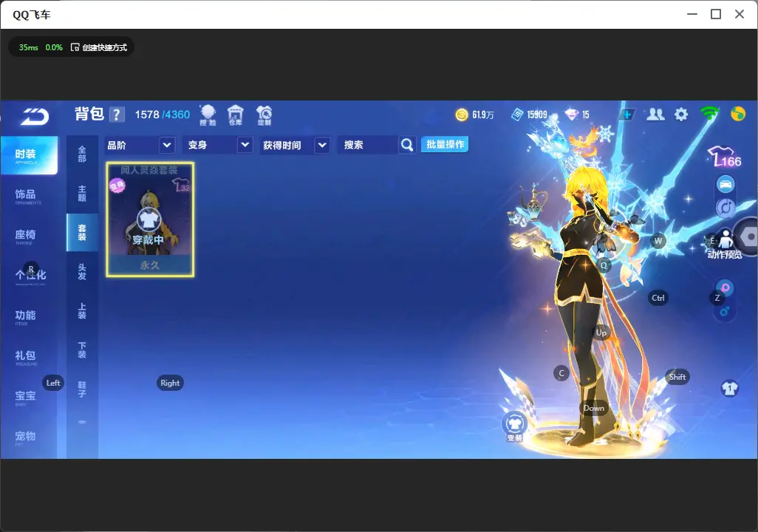The image size is (758, 532).
Task: Click the numbered shirt preset icon
Action: tap(729, 389)
